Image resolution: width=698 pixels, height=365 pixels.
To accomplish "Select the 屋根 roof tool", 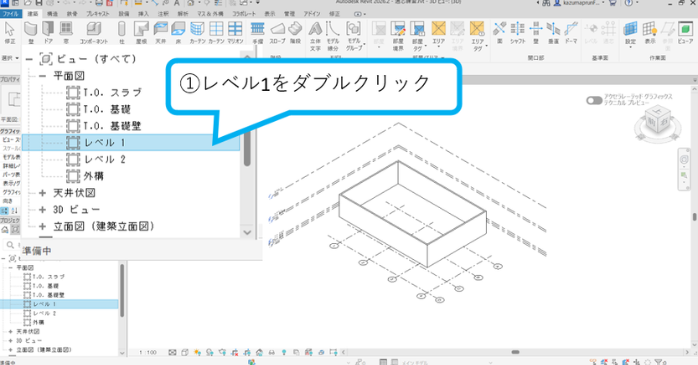I will pyautogui.click(x=141, y=32).
